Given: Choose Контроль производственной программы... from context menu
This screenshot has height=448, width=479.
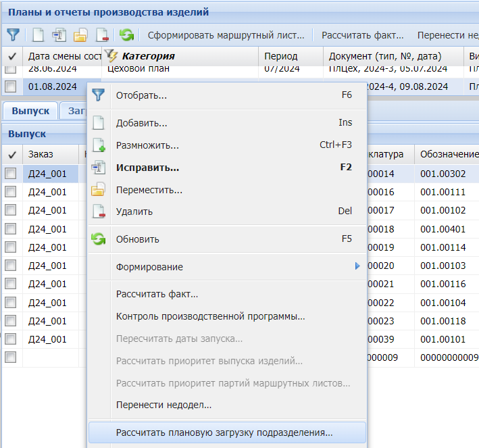Looking at the screenshot, I should click(x=210, y=316).
